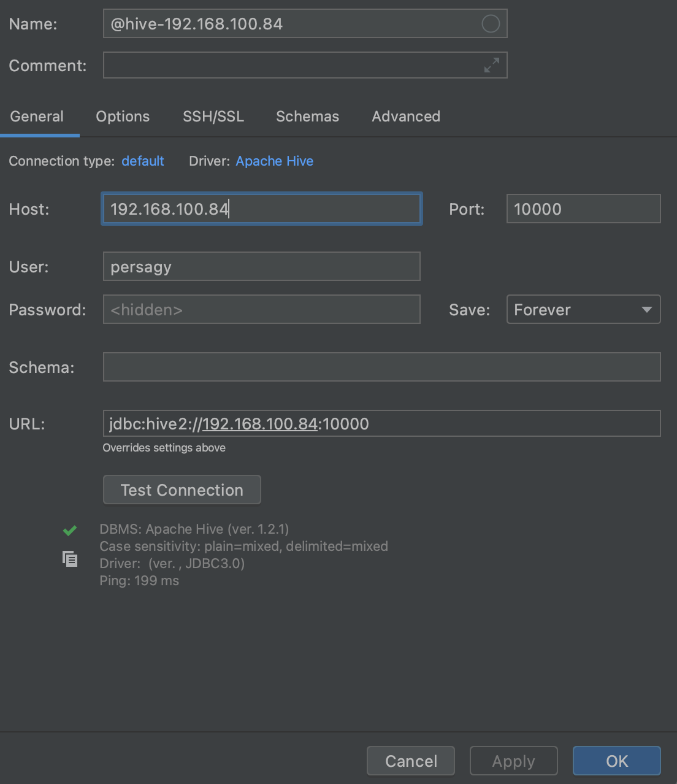Go to the Schemas tab
This screenshot has width=677, height=784.
pos(307,117)
